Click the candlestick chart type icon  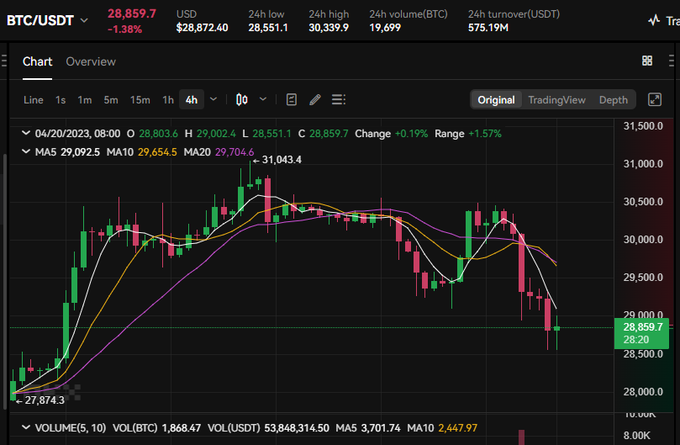tap(242, 100)
